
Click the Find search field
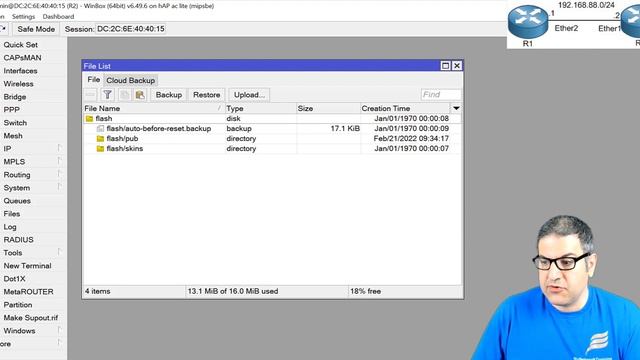click(441, 95)
